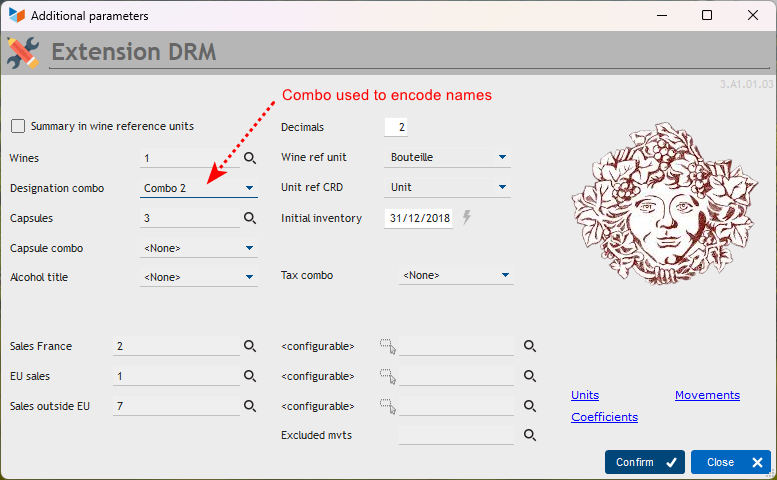Image resolution: width=777 pixels, height=480 pixels.
Task: Open the search icon for Excluded mvts
Action: [530, 435]
